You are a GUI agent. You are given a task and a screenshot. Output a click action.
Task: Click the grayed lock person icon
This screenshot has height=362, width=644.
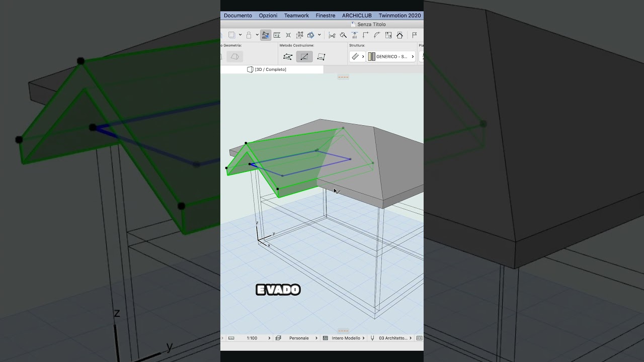tap(249, 35)
